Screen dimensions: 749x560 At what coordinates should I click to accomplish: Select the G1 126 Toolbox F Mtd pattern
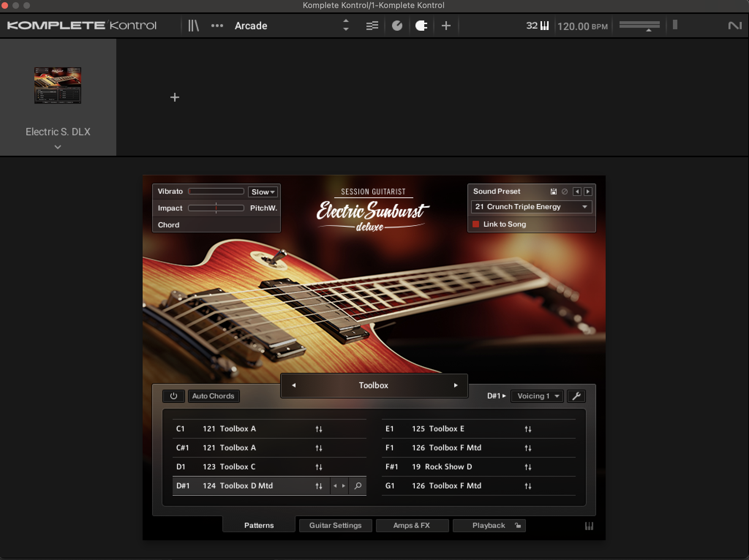pos(479,486)
